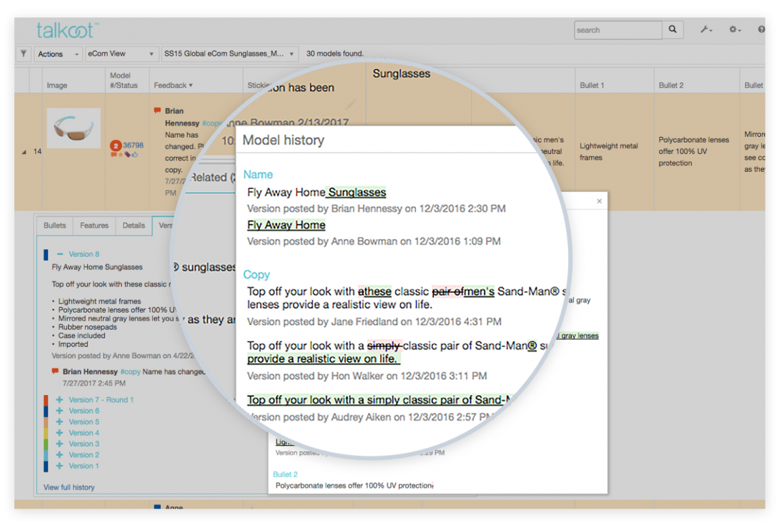This screenshot has width=779, height=532.
Task: Click the talkoot logo
Action: (68, 30)
